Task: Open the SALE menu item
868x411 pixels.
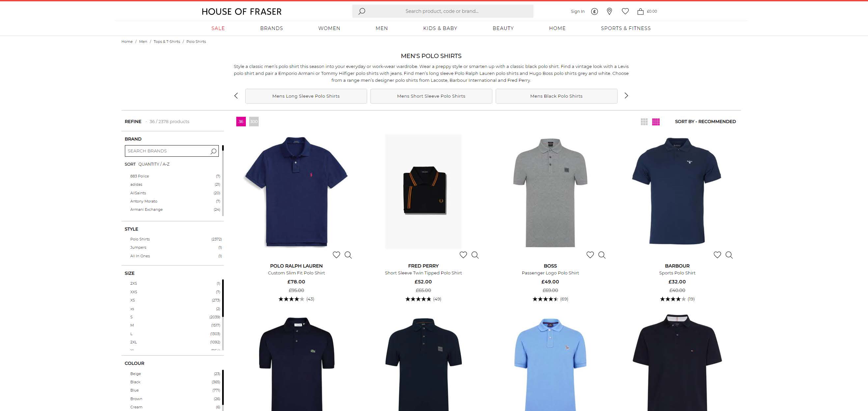Action: 218,28
